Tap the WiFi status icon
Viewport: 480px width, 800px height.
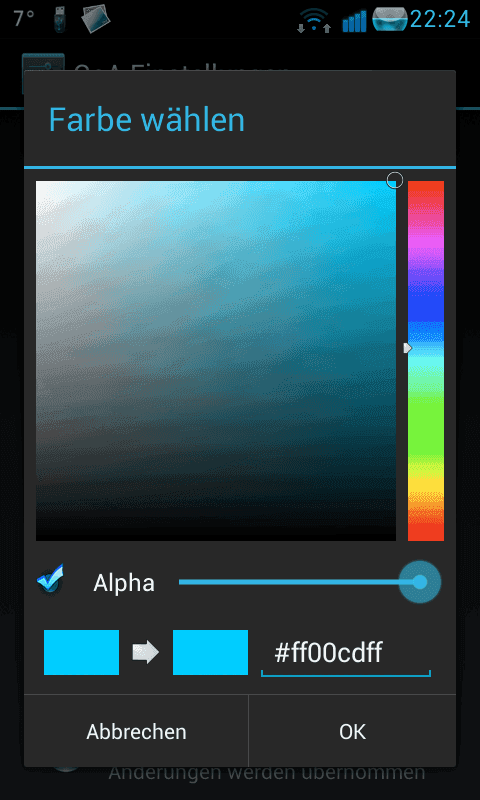314,20
